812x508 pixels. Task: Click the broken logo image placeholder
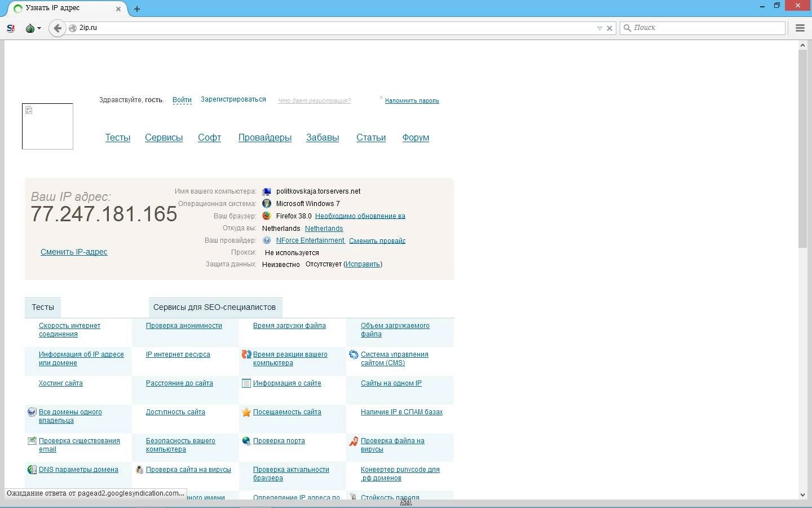click(x=47, y=126)
